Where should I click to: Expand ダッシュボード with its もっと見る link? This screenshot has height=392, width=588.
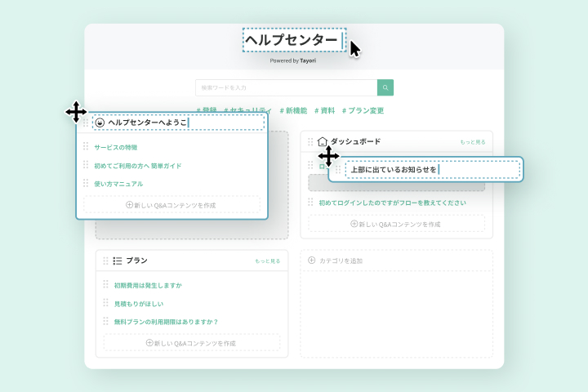point(472,142)
